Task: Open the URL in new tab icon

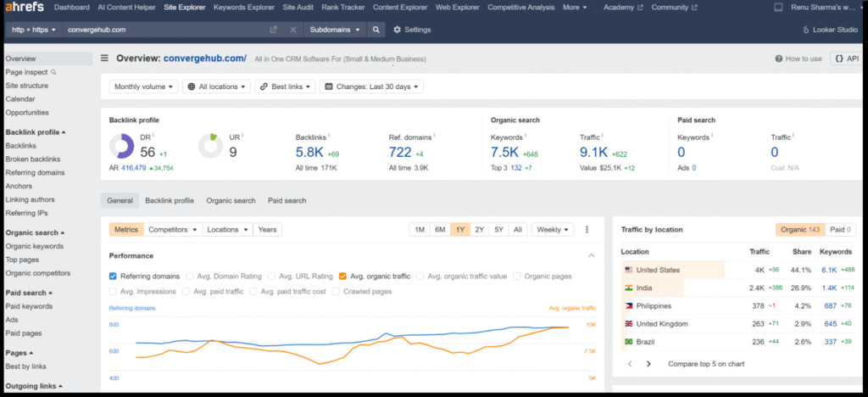Action: point(273,30)
